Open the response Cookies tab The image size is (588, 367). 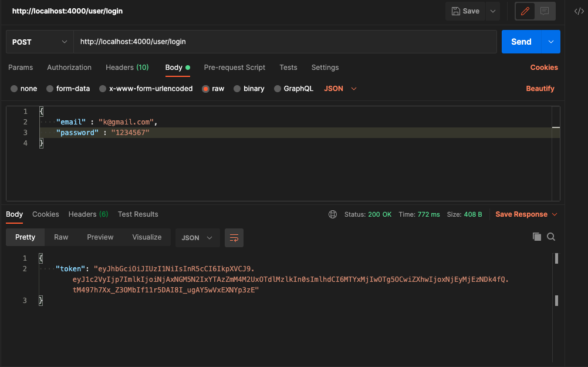[x=45, y=214]
